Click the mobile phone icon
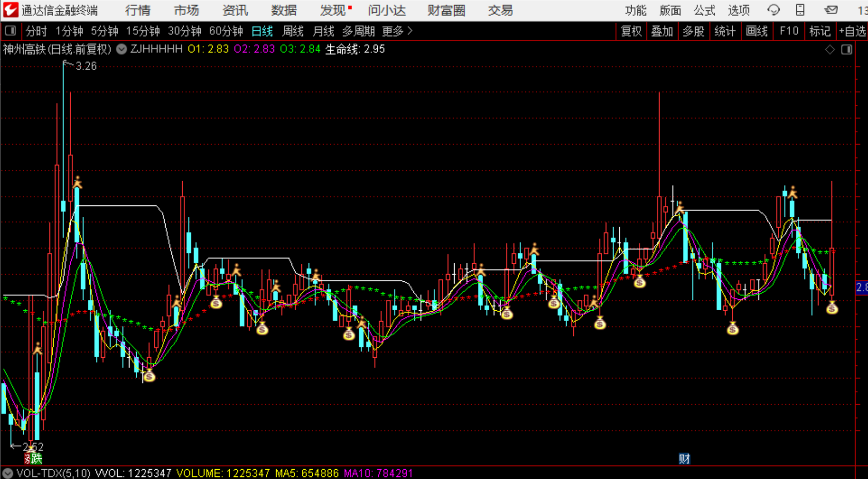 [800, 10]
